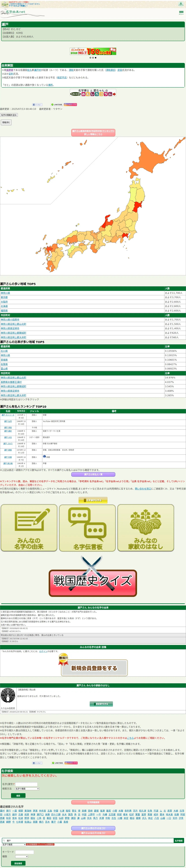The width and height of the screenshot is (186, 868).
Task: Open the 家系図 NO.1 150万人が登録 banner
Action: (x=93, y=51)
